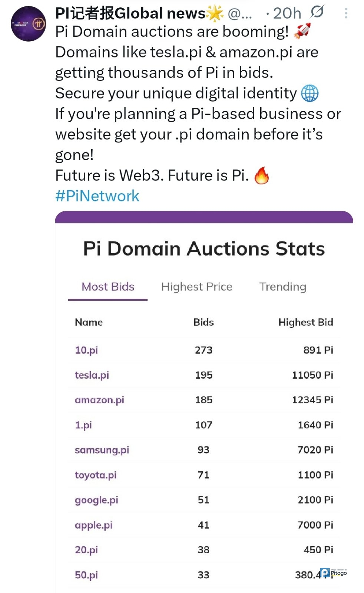Click the Pitogo watermark logo
The image size is (364, 593).
334,573
